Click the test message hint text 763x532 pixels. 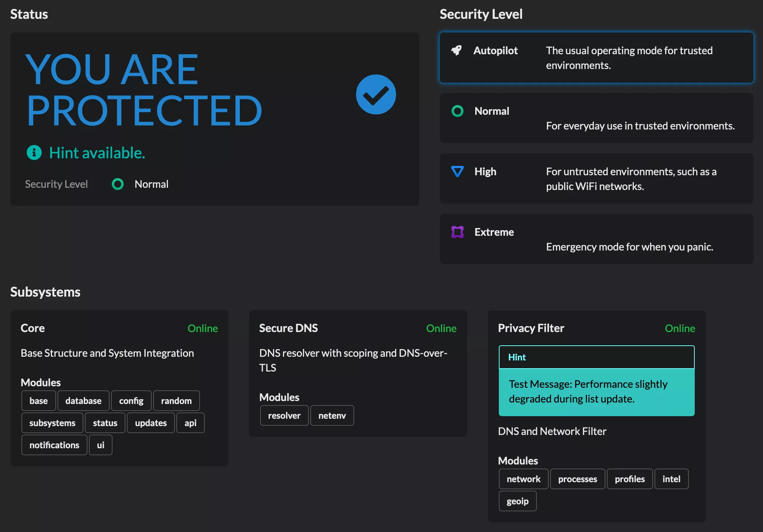(x=588, y=391)
